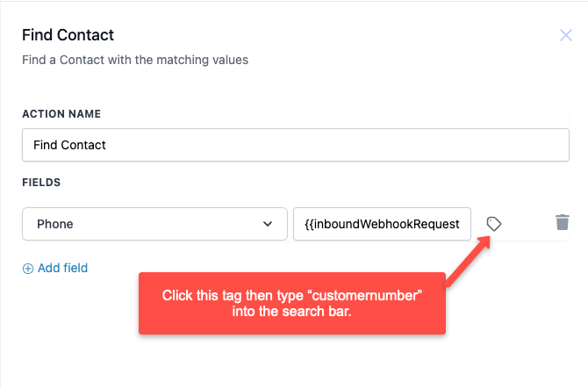This screenshot has height=389, width=588.
Task: Click the FIELDS section label
Action: click(41, 183)
